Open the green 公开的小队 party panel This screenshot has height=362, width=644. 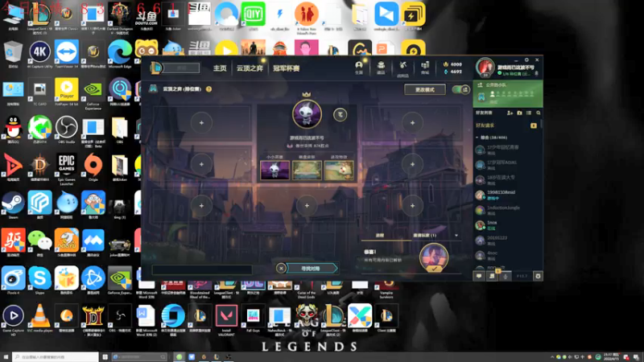click(508, 93)
